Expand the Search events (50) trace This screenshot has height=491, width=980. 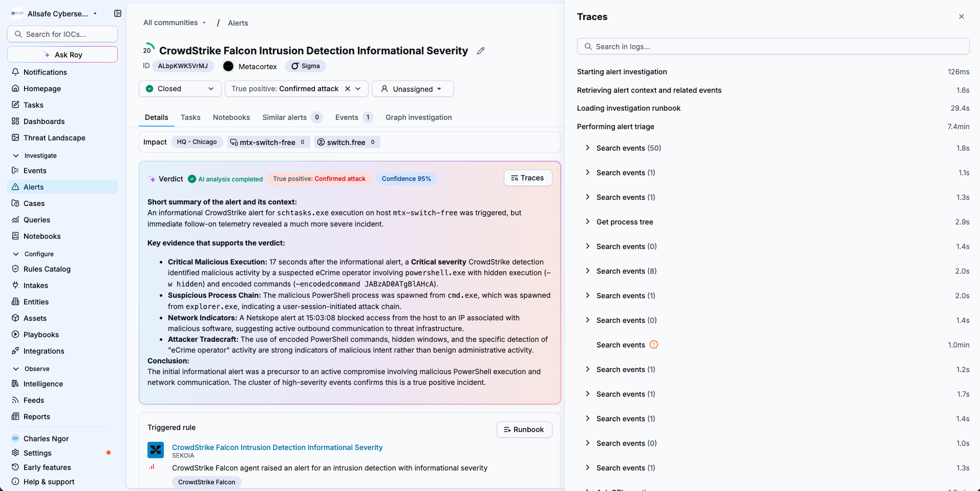[x=587, y=148]
